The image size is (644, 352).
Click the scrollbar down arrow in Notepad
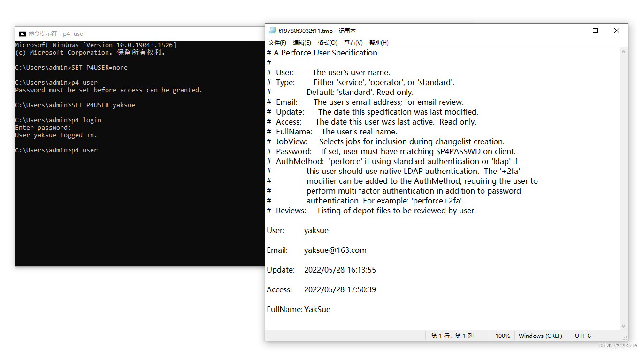(624, 326)
